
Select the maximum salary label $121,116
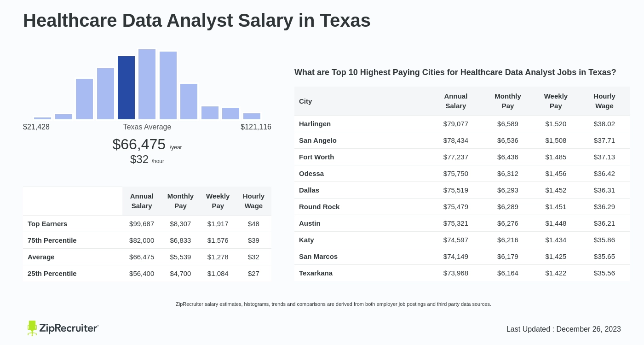click(256, 127)
